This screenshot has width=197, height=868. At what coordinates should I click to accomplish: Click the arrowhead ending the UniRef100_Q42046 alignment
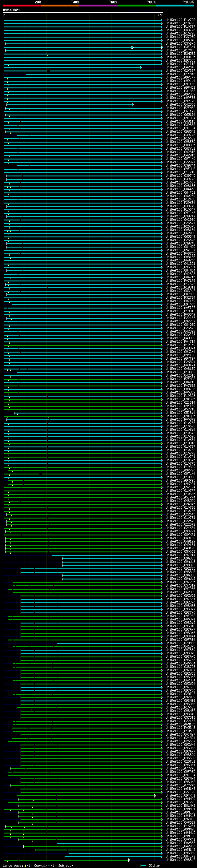(x=141, y=67)
